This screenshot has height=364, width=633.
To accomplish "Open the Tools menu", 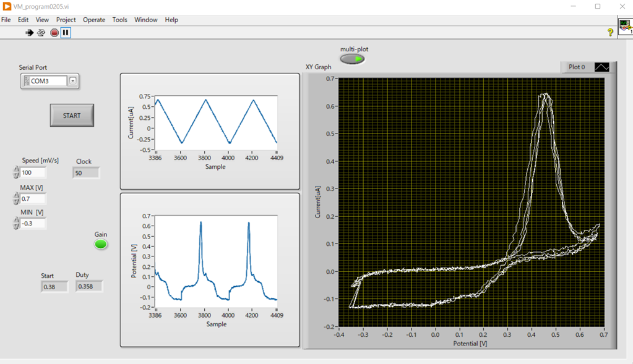I will pos(119,20).
